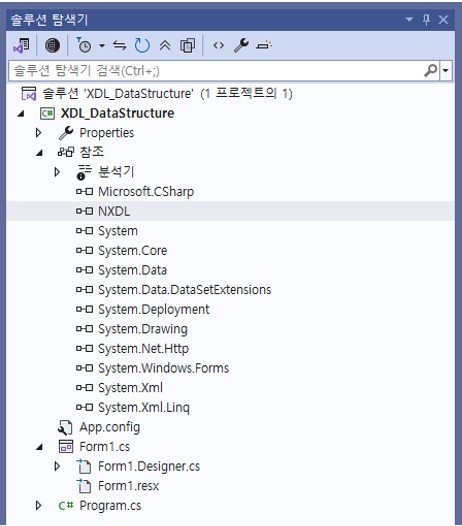This screenshot has height=526, width=462.
Task: Click the globe icon in the toolbar
Action: click(x=52, y=45)
